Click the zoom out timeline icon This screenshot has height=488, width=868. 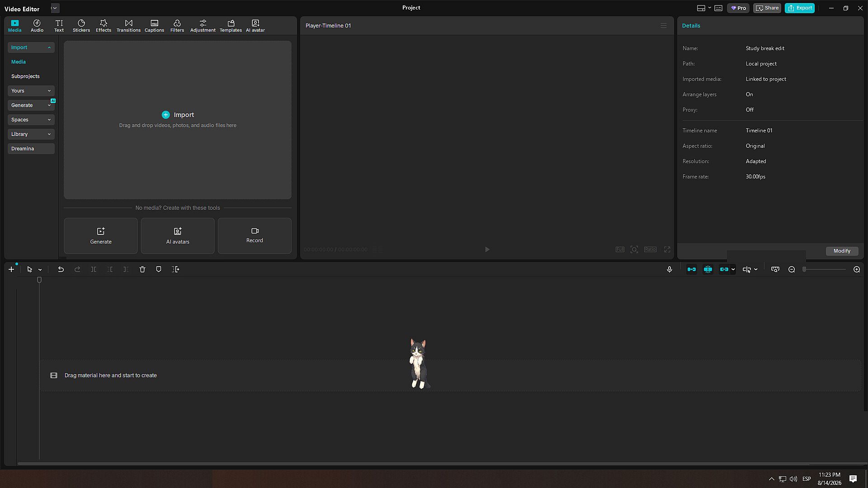792,269
